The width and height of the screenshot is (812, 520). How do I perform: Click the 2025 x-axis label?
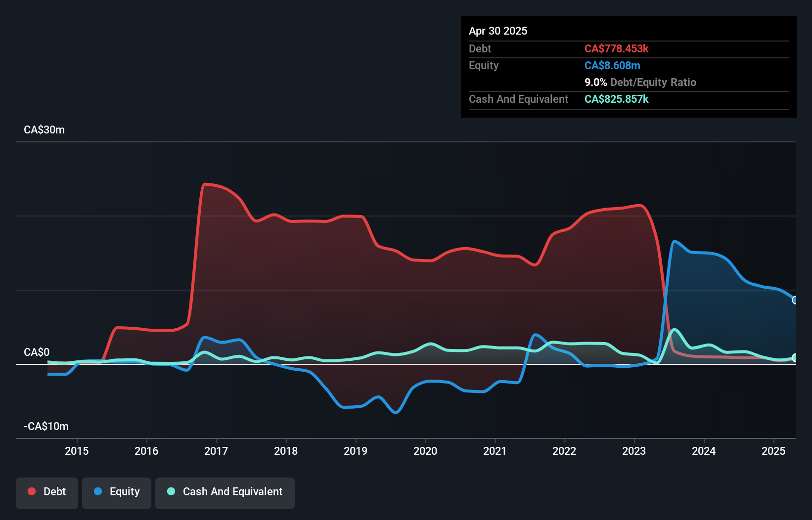pos(773,451)
